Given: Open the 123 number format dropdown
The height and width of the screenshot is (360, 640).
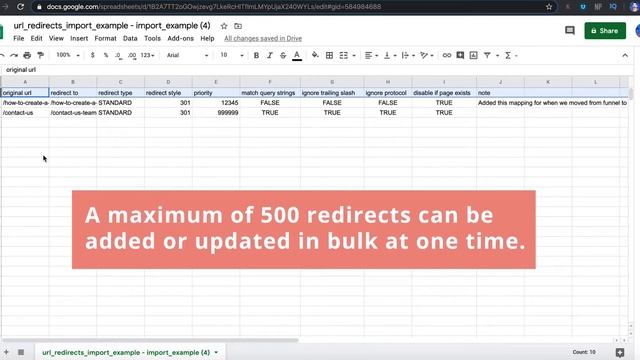Looking at the screenshot, I should pyautogui.click(x=147, y=55).
